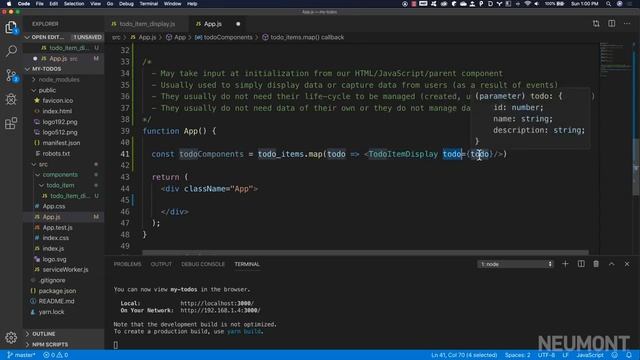
Task: Open README.md in the explorer
Action: point(56,302)
